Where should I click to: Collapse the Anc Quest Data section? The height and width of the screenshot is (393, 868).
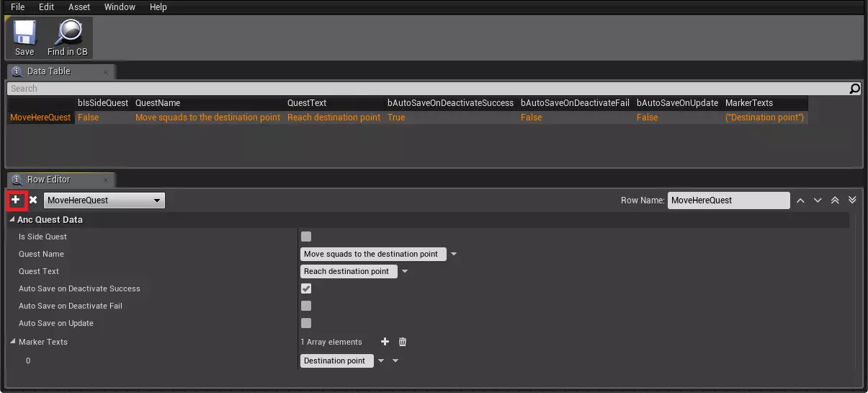point(12,220)
